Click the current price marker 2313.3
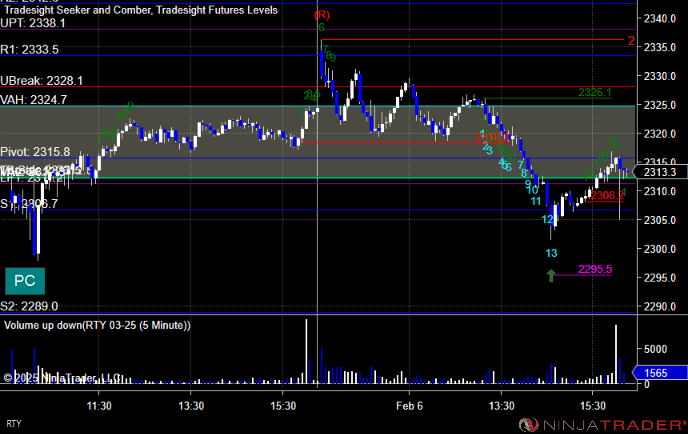The height and width of the screenshot is (434, 688). 659,172
